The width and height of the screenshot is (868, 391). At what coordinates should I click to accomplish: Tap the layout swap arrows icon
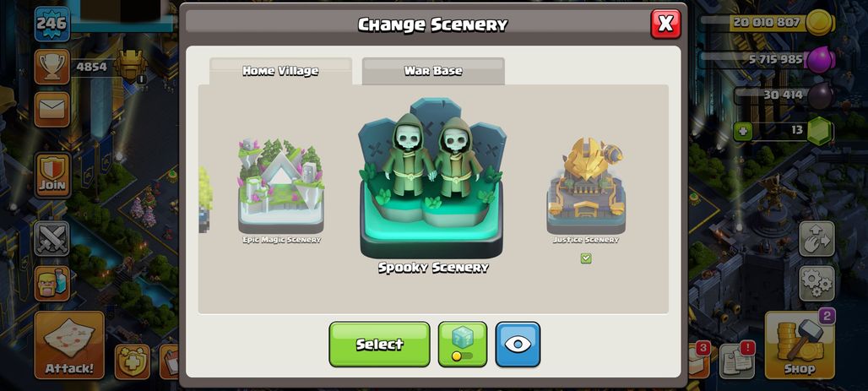coord(816,239)
